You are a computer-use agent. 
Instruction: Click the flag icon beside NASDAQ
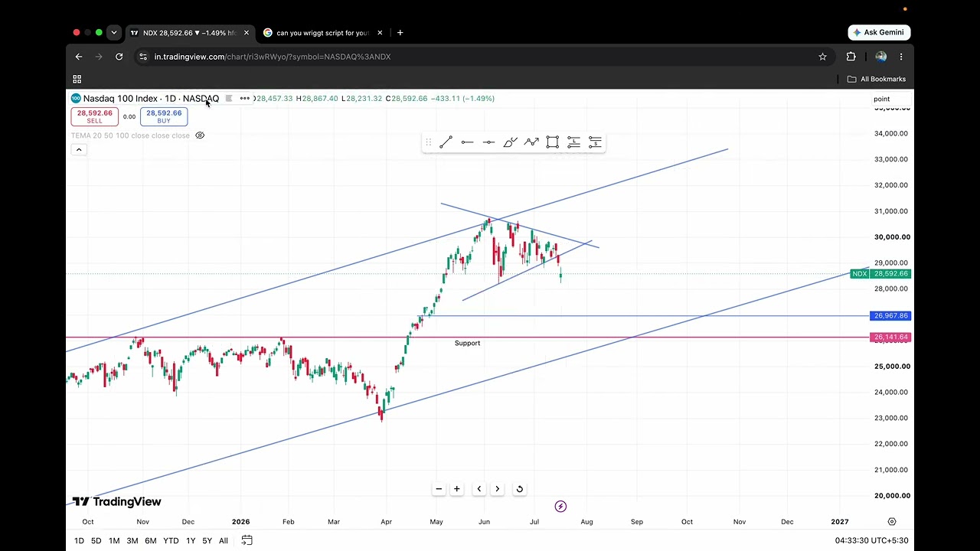tap(229, 98)
